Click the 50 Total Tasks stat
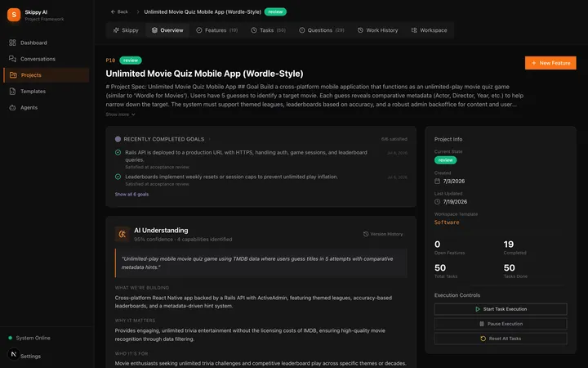The image size is (588, 368). point(446,272)
